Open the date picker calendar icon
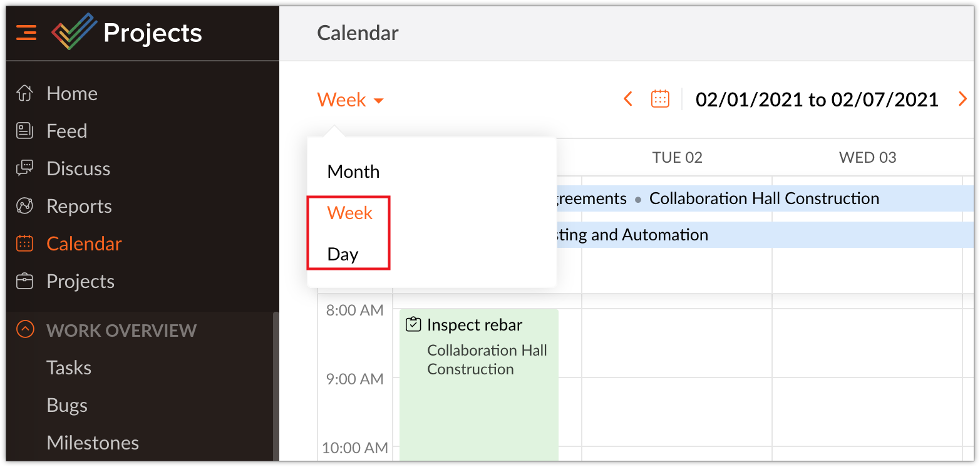This screenshot has height=467, width=980. (x=660, y=99)
